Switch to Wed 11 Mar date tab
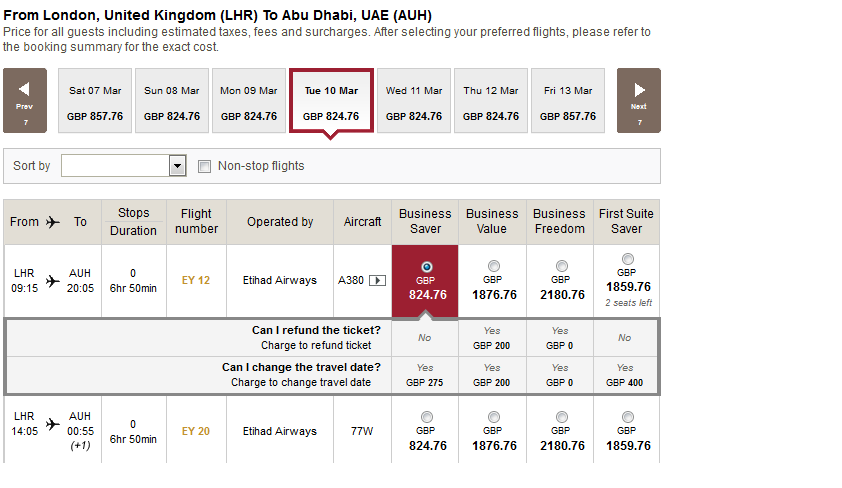 [x=414, y=100]
